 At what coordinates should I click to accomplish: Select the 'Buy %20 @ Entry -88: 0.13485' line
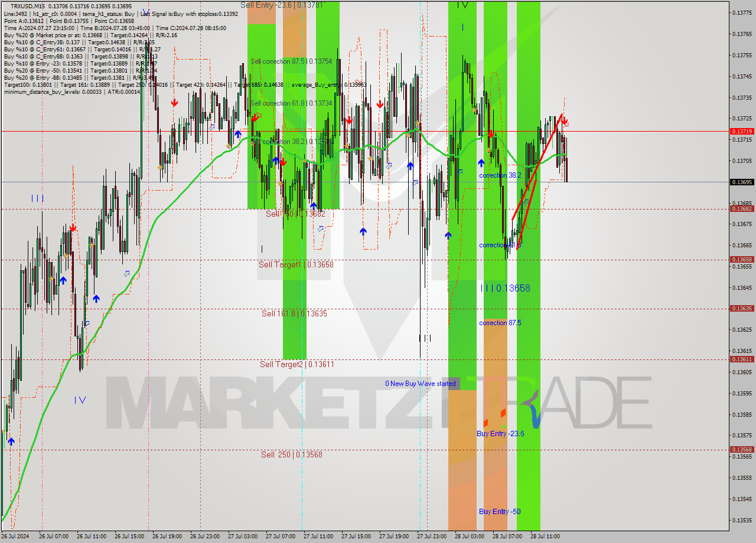click(x=80, y=77)
